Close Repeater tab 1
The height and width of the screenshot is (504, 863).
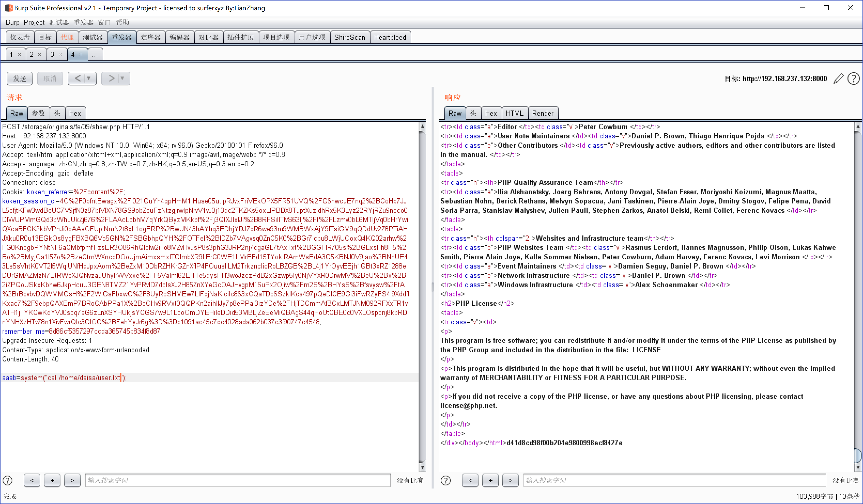pyautogui.click(x=19, y=54)
